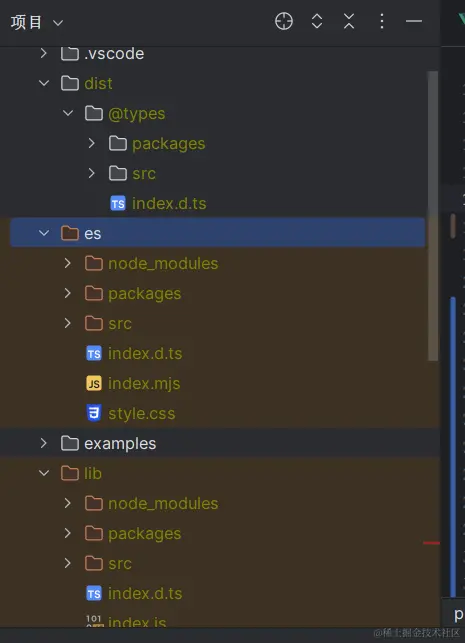
Task: Click the JS icon next to index.mjs
Action: [94, 383]
